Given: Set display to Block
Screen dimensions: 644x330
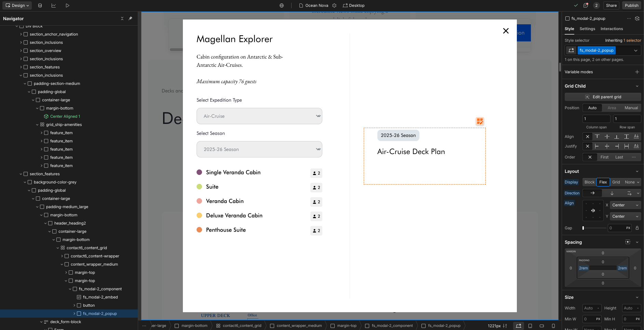Looking at the screenshot, I should click(589, 182).
